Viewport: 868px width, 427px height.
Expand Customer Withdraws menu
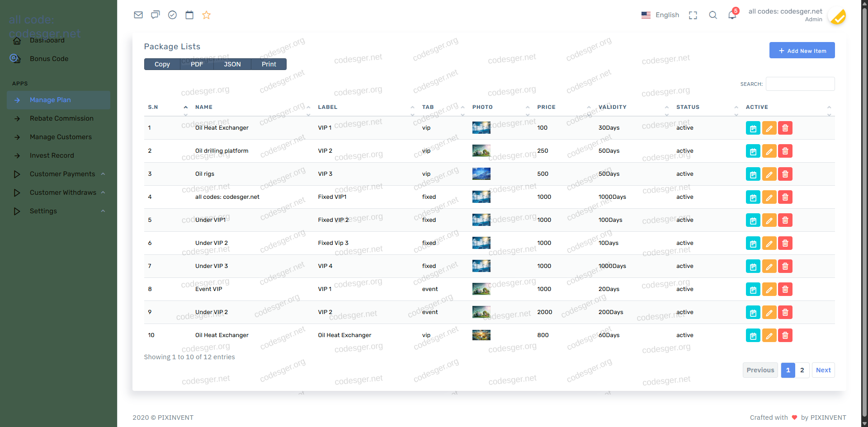(63, 192)
